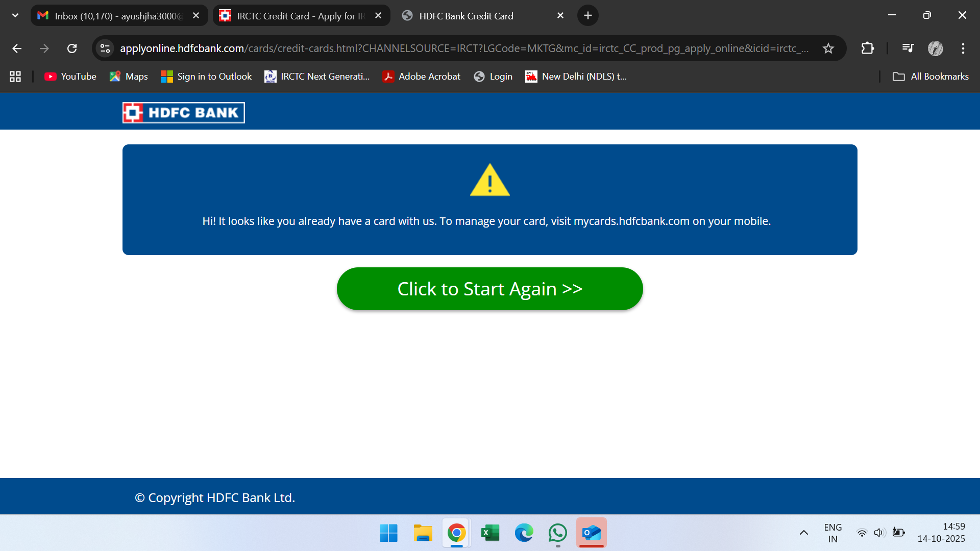Expand the tab search dropdown arrow
Viewport: 980px width, 551px height.
coord(15,15)
